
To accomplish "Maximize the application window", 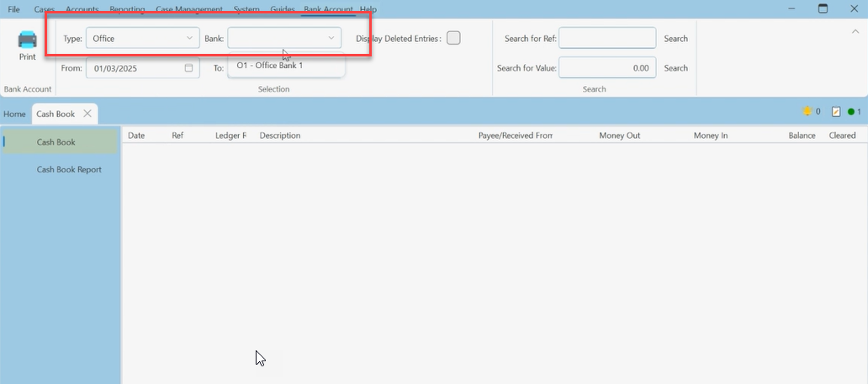I will [x=823, y=8].
